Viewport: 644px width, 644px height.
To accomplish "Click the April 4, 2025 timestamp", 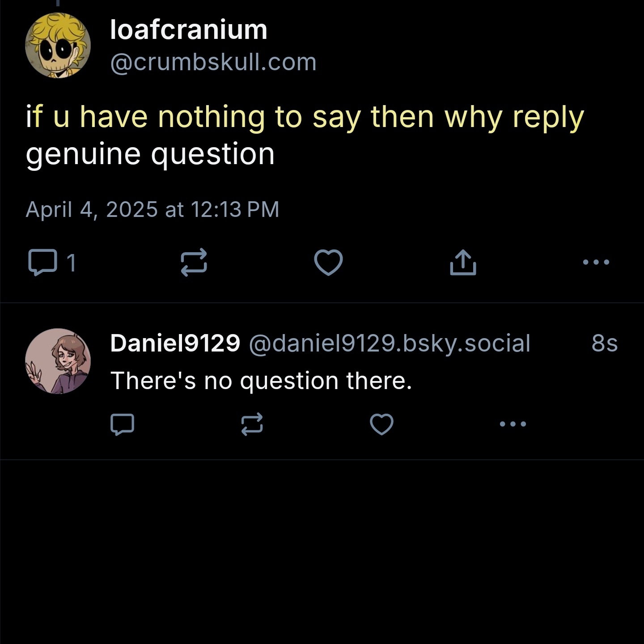I will (152, 209).
